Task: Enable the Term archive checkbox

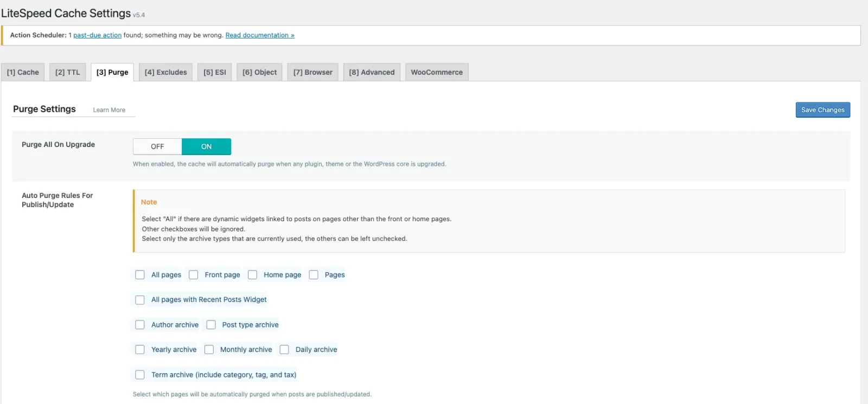Action: 140,375
